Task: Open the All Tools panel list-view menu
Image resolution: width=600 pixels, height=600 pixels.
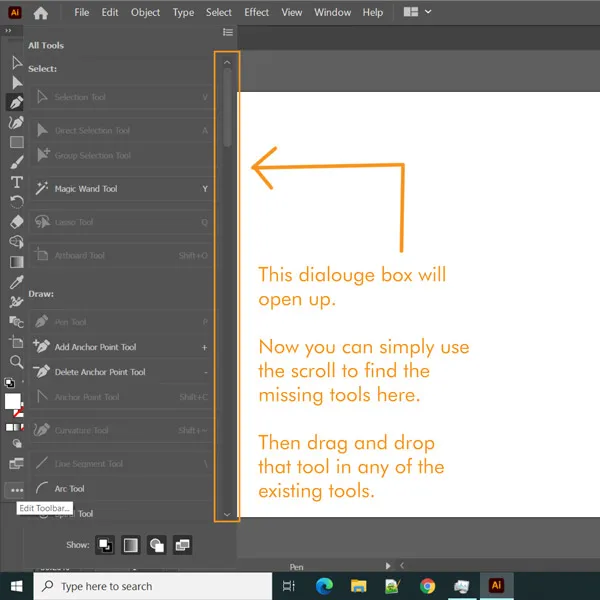Action: point(227,32)
